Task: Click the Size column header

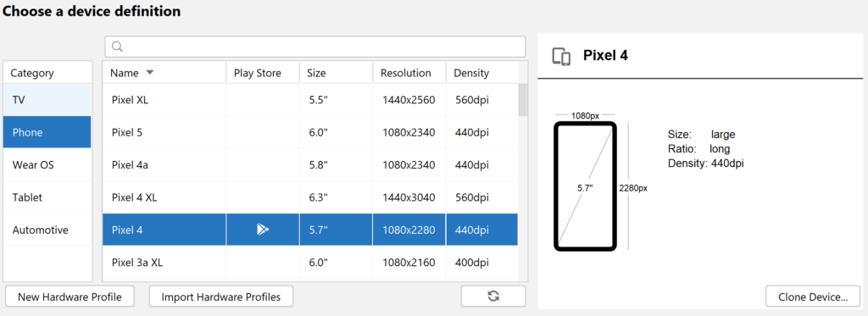Action: [x=336, y=73]
